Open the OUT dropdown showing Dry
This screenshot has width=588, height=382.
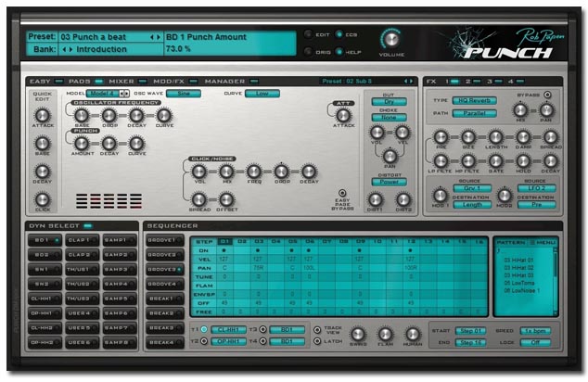(389, 102)
